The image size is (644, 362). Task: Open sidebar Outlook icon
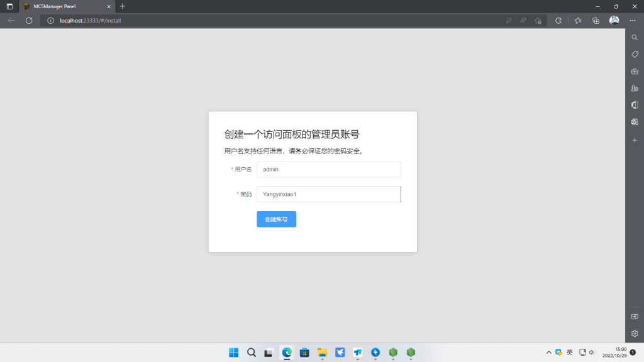[x=635, y=122]
